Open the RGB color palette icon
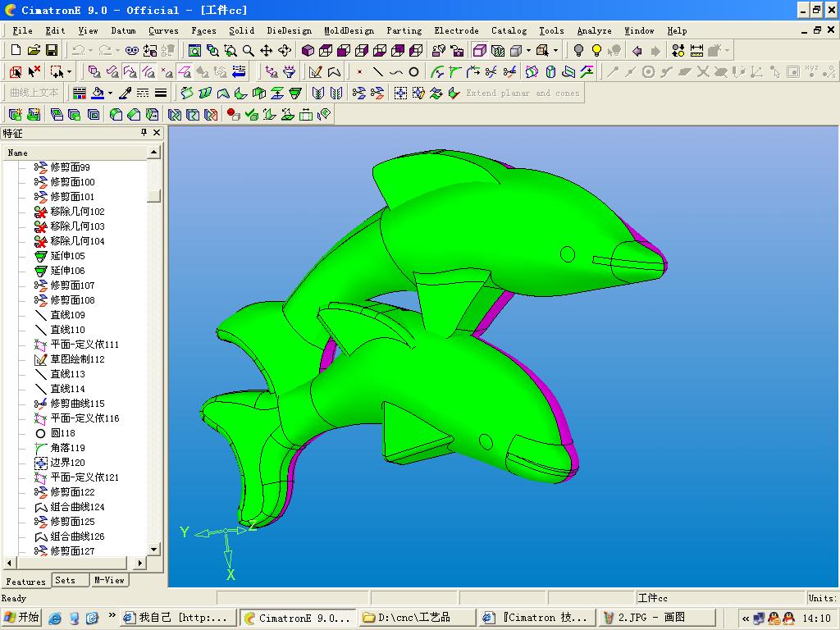This screenshot has width=840, height=630. 80,93
